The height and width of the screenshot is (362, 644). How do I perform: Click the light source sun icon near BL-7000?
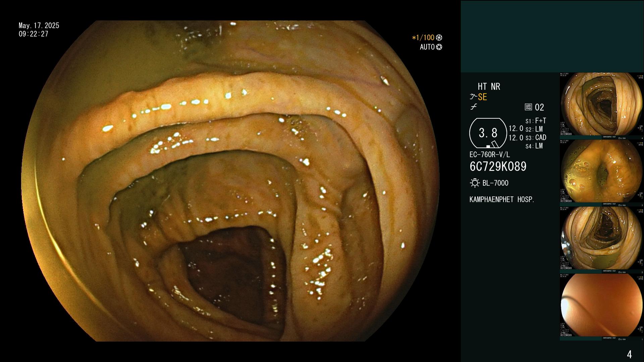coord(475,183)
